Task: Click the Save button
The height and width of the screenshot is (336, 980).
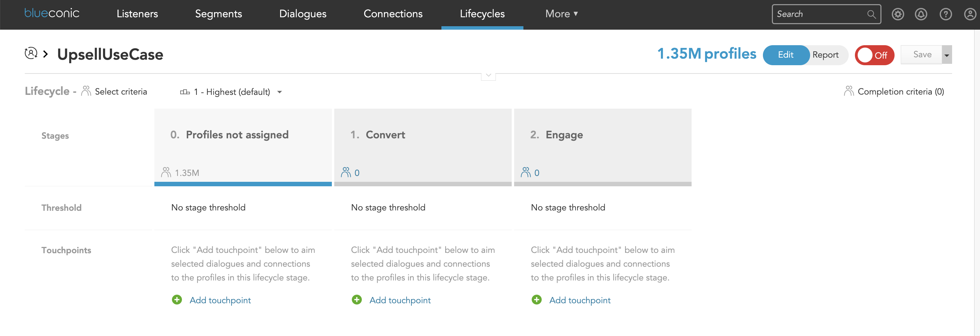Action: click(922, 55)
